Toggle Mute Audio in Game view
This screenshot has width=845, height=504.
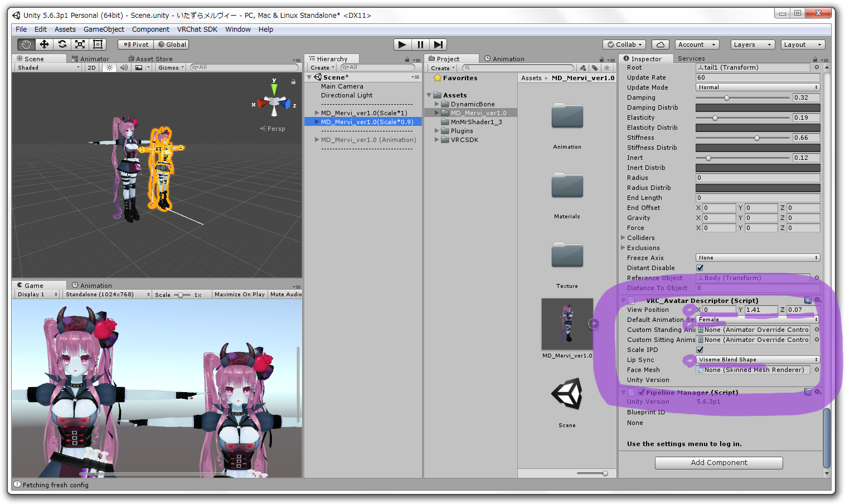pyautogui.click(x=285, y=294)
